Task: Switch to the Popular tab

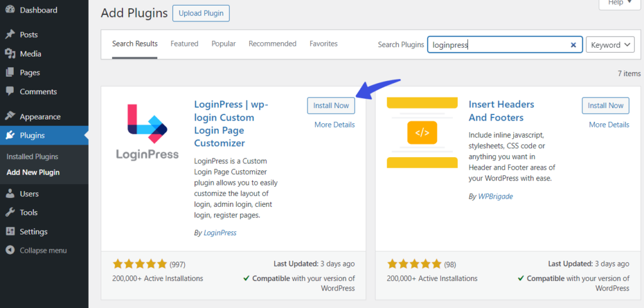Action: [x=223, y=43]
